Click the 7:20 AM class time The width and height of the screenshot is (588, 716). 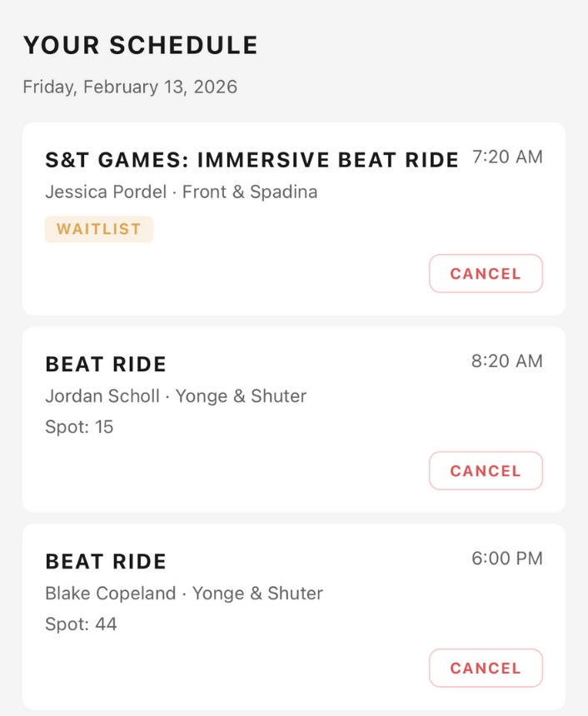point(507,157)
